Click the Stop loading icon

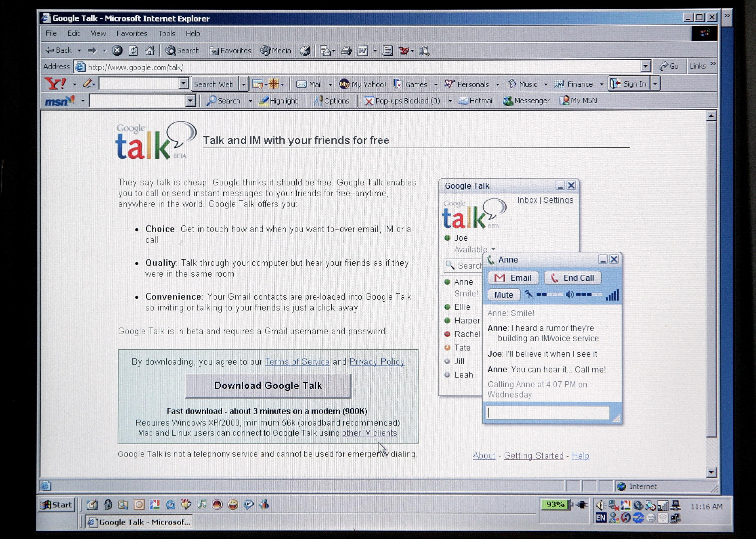click(x=117, y=51)
